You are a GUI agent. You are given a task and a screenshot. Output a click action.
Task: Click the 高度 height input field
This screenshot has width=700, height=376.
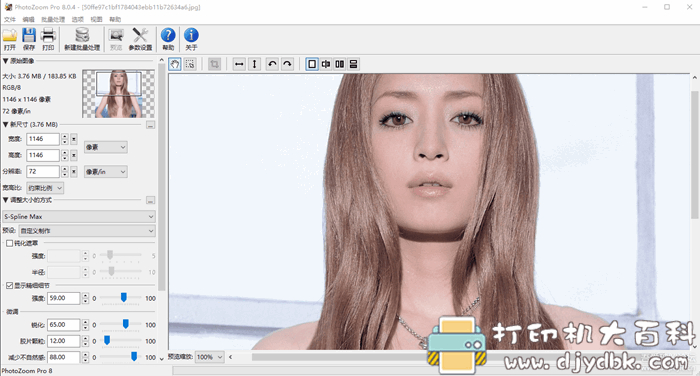click(x=42, y=155)
